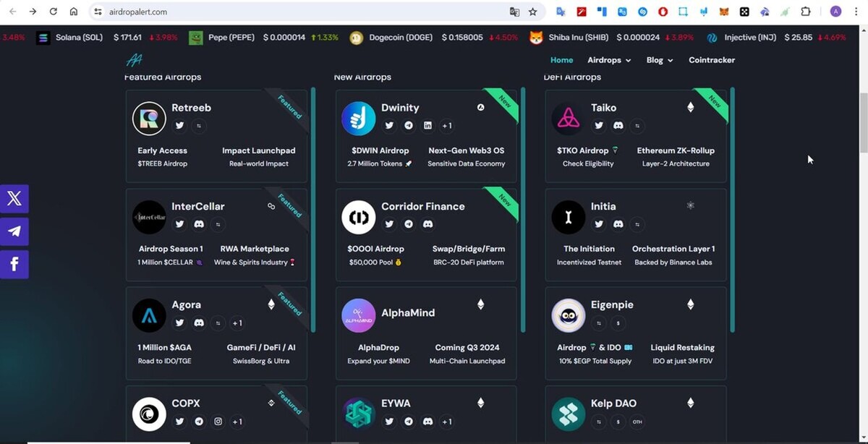Open the MetaMask fox extension

pyautogui.click(x=724, y=12)
